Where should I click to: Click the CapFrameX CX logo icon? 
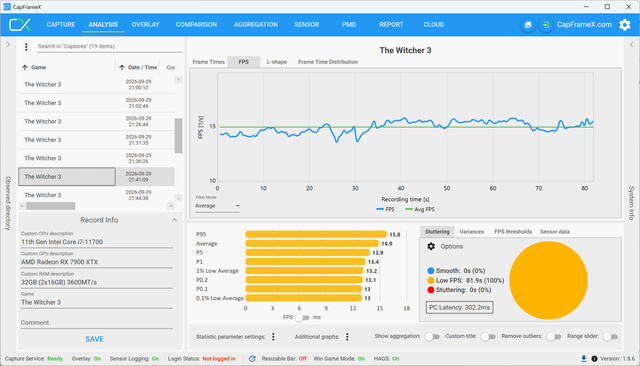tap(20, 24)
